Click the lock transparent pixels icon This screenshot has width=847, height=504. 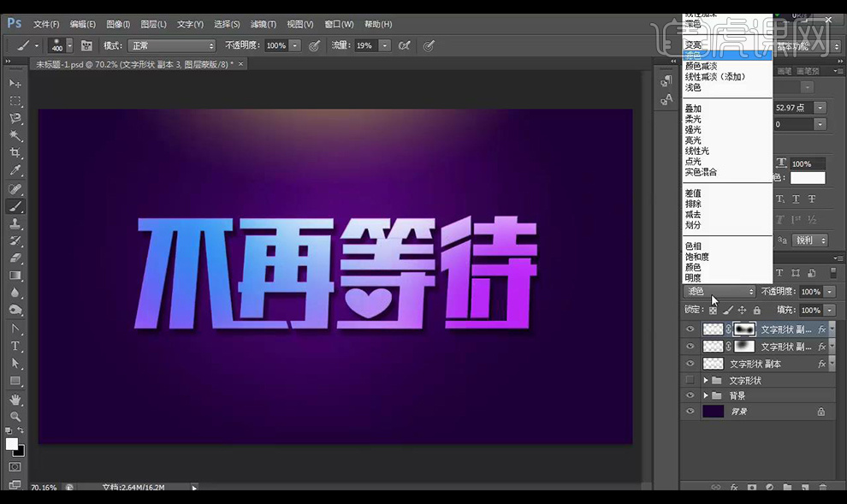713,311
